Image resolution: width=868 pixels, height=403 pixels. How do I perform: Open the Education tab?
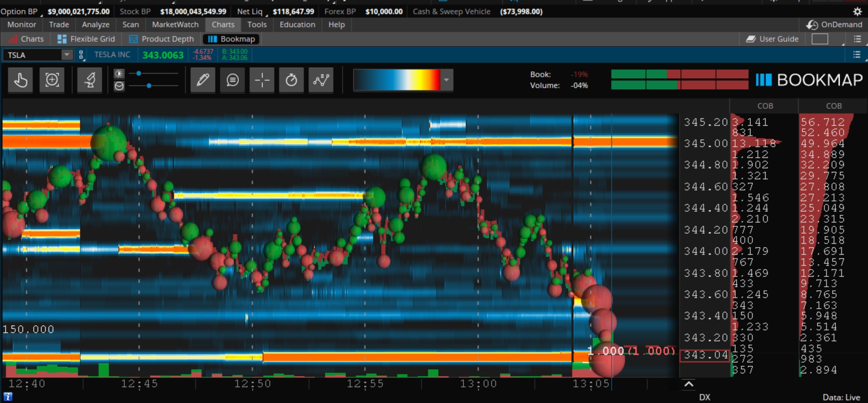297,25
